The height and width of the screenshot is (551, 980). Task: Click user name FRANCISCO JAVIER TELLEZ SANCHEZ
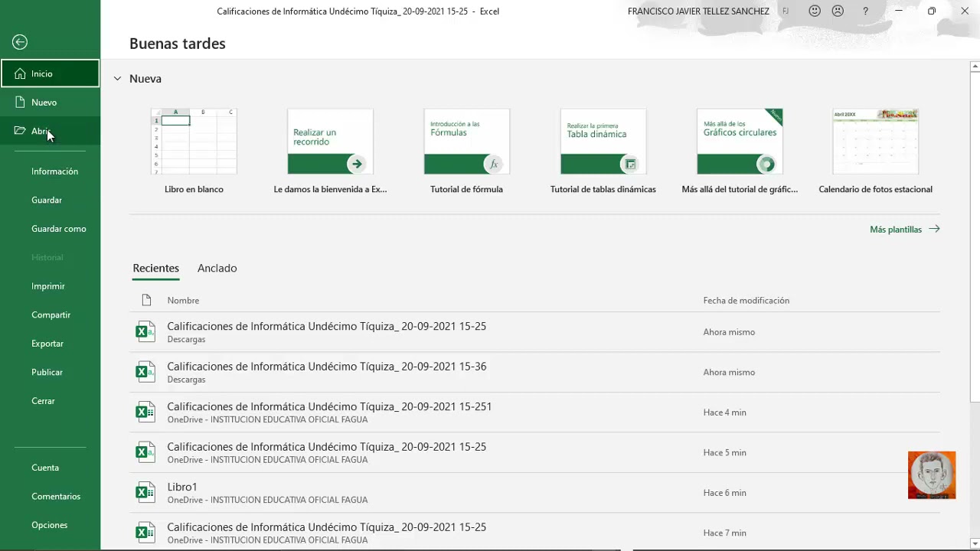point(698,11)
